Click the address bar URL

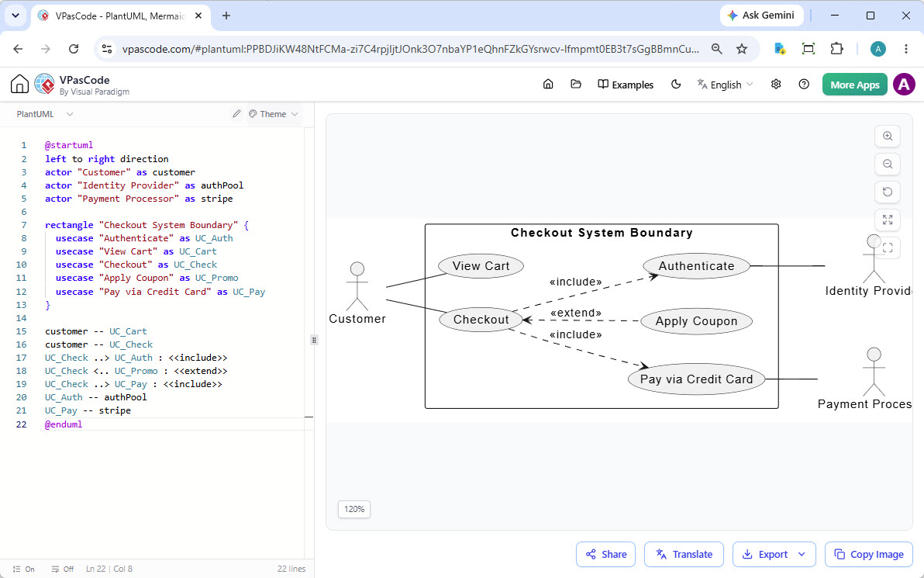click(x=410, y=49)
